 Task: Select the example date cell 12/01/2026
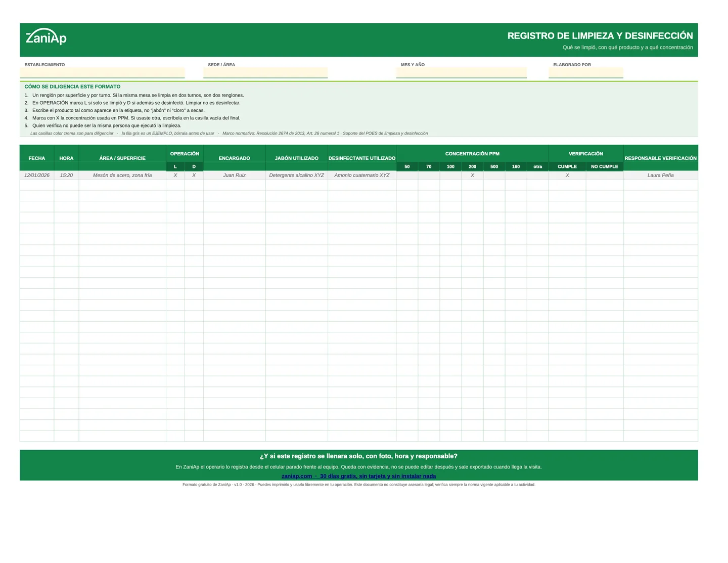pos(37,175)
